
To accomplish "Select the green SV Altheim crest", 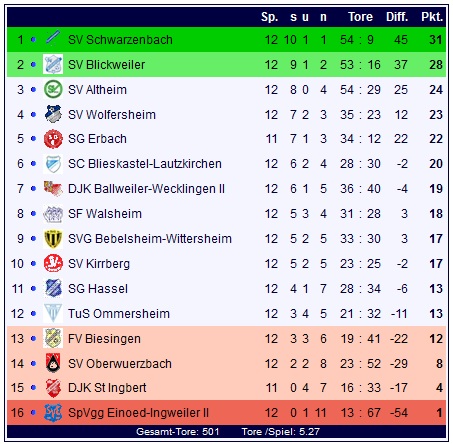I will coord(53,89).
